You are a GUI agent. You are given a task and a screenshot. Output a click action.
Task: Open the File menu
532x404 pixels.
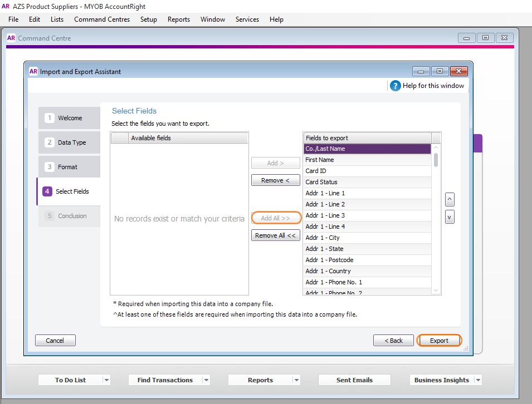click(13, 19)
